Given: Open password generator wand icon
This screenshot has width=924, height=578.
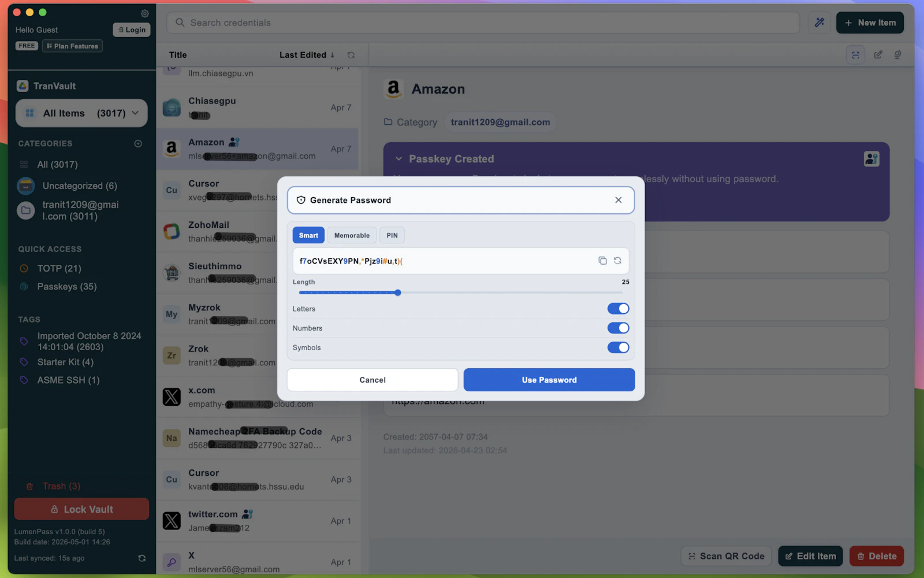Looking at the screenshot, I should coord(819,23).
